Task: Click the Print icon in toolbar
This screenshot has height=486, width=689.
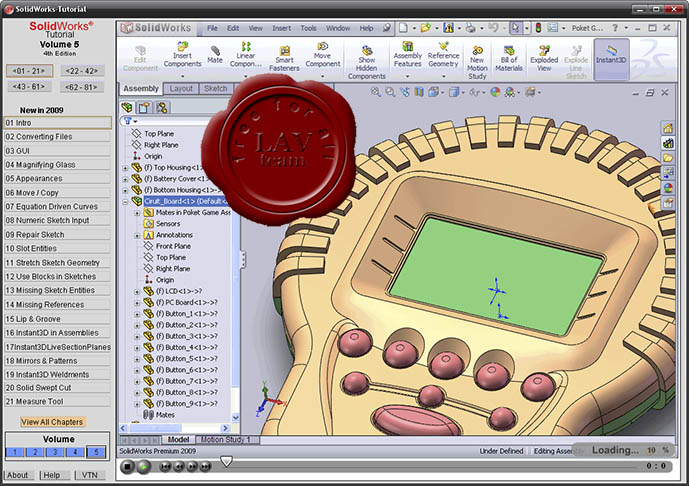Action: [471, 28]
